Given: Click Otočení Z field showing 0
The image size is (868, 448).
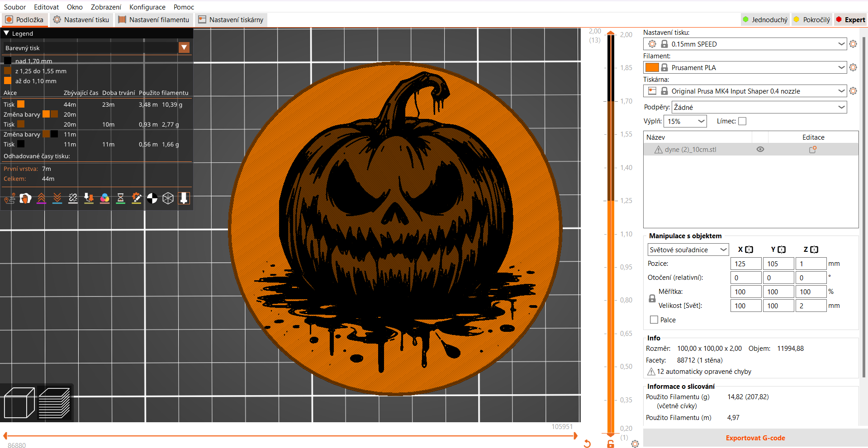Looking at the screenshot, I should (x=811, y=278).
